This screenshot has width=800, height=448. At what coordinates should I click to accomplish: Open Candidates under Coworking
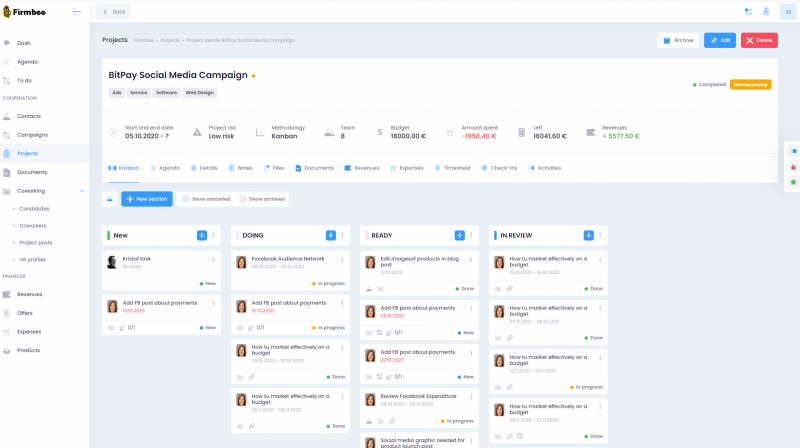tap(34, 209)
